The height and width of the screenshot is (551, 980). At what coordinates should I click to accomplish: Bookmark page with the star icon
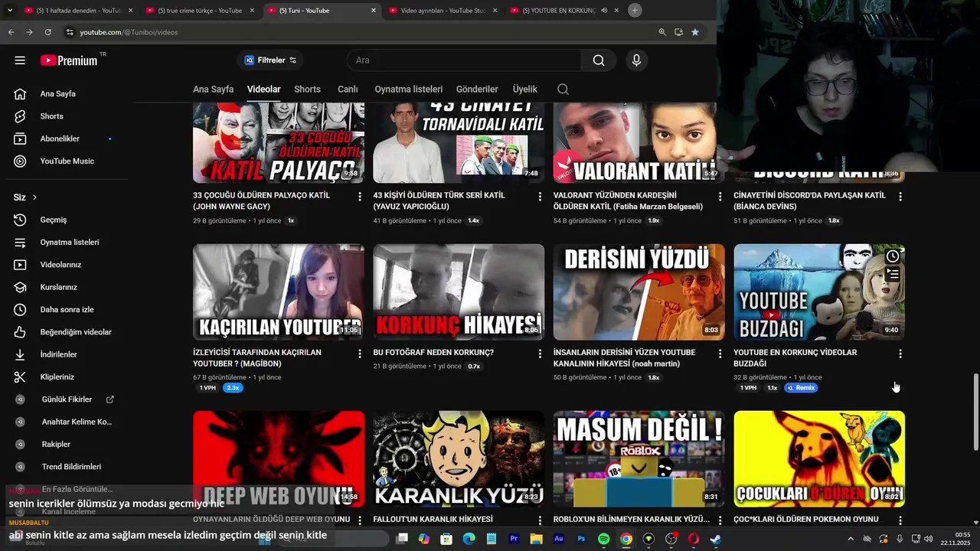695,32
